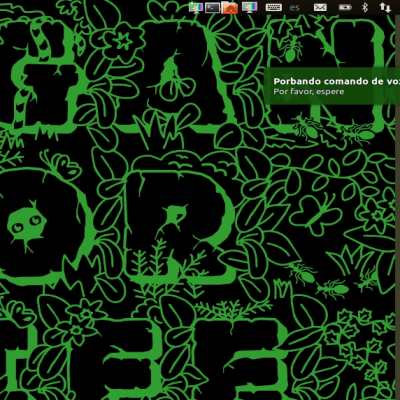
Task: Click the first color monitor icon
Action: click(x=196, y=7)
